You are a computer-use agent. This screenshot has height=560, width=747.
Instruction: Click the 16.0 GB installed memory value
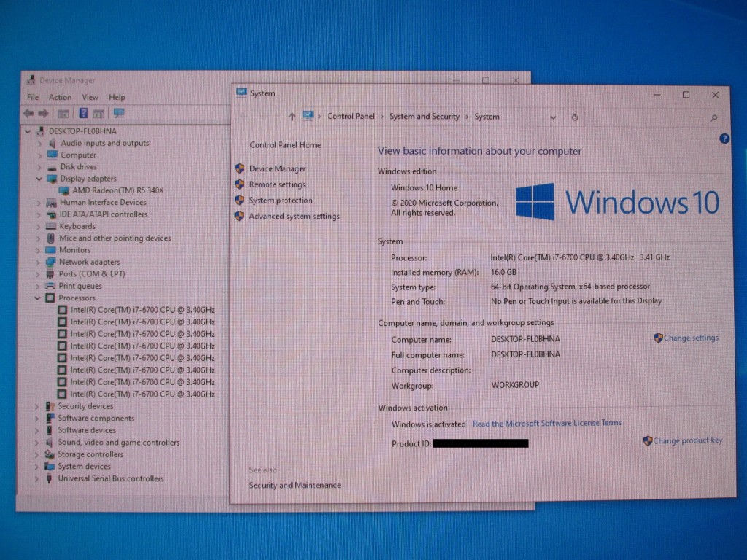coord(503,273)
